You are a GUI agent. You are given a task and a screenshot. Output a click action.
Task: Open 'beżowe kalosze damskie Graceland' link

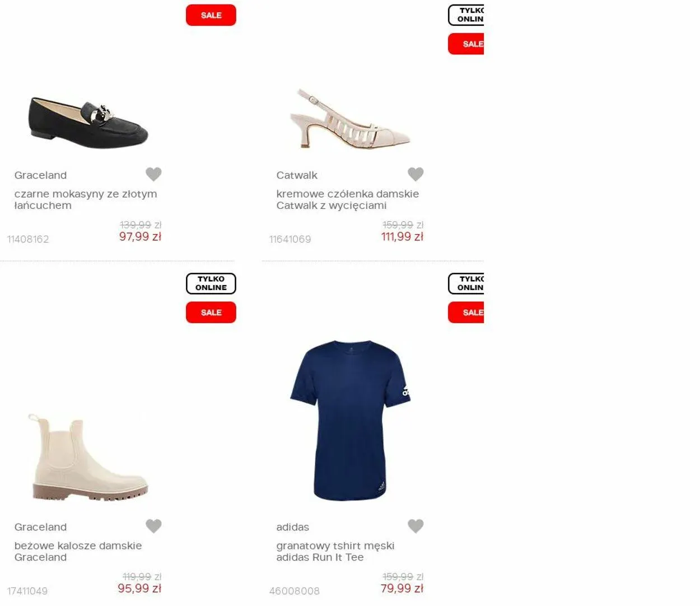point(78,551)
